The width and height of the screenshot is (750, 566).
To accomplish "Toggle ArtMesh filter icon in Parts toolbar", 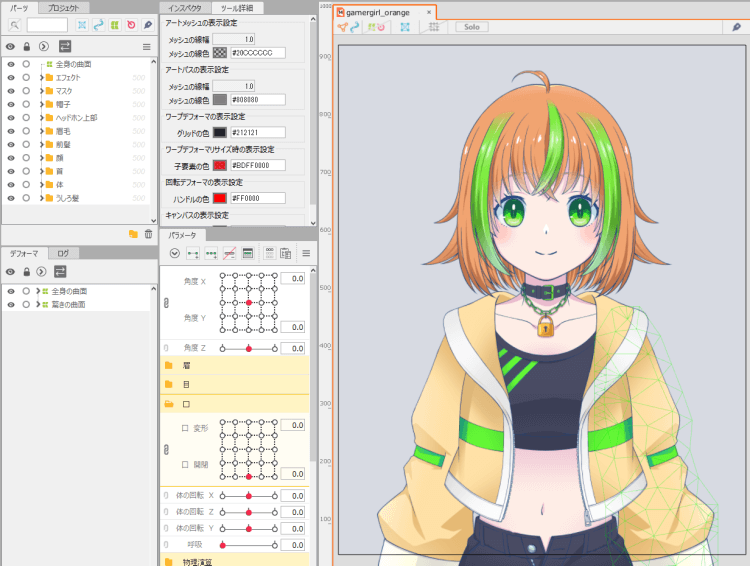I will point(82,25).
